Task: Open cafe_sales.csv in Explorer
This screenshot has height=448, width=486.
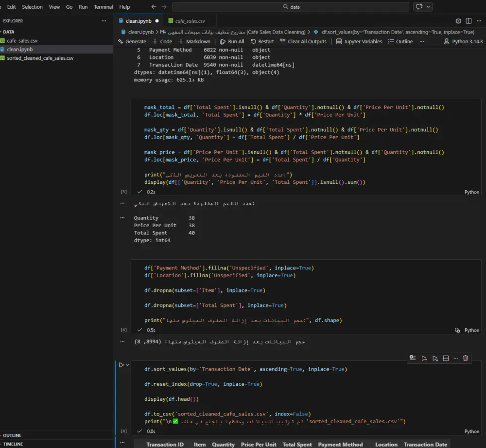Action: (x=56, y=41)
